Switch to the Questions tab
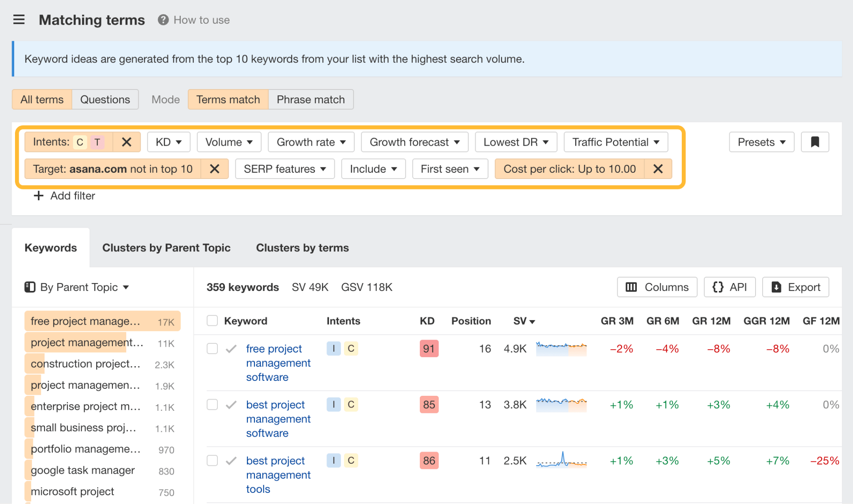This screenshot has width=853, height=504. 105,99
